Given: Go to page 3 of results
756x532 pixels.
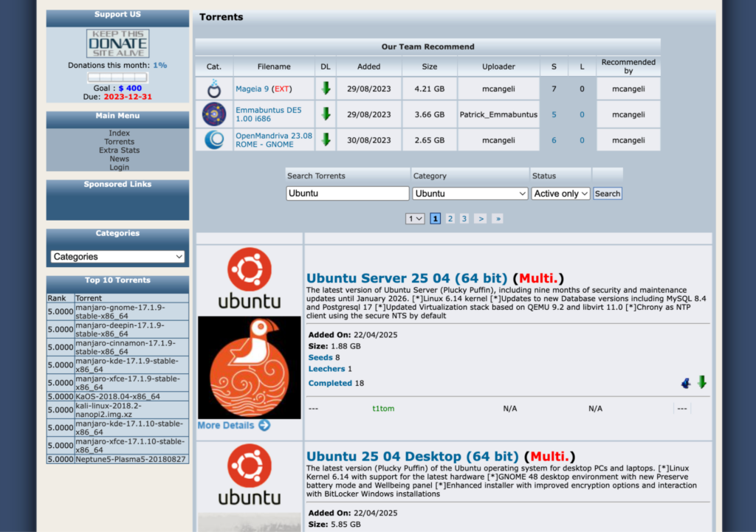Looking at the screenshot, I should coord(464,218).
